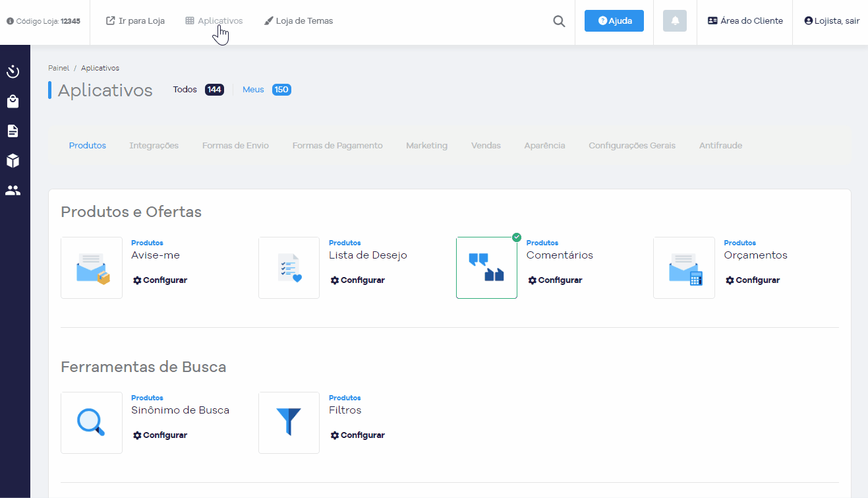This screenshot has width=868, height=498.
Task: Click the Sinônimo de Busca magnifier icon
Action: coord(92,423)
